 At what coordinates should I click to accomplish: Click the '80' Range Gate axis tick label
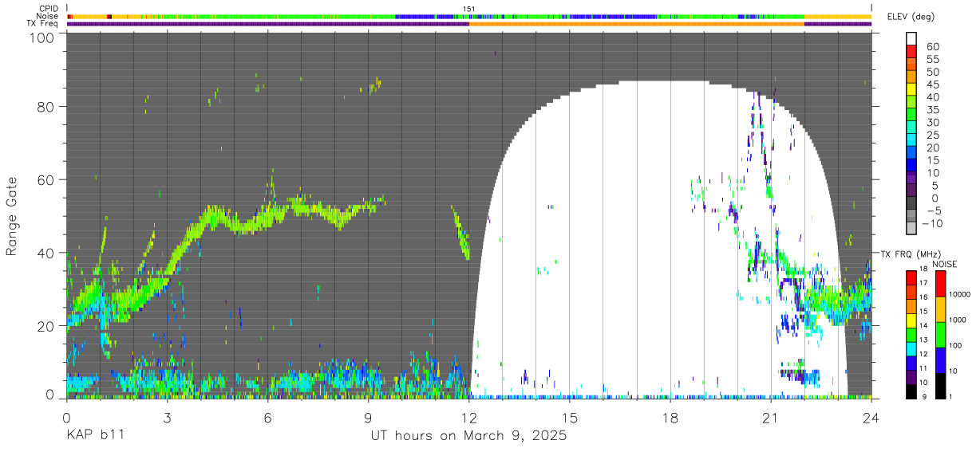pos(47,106)
